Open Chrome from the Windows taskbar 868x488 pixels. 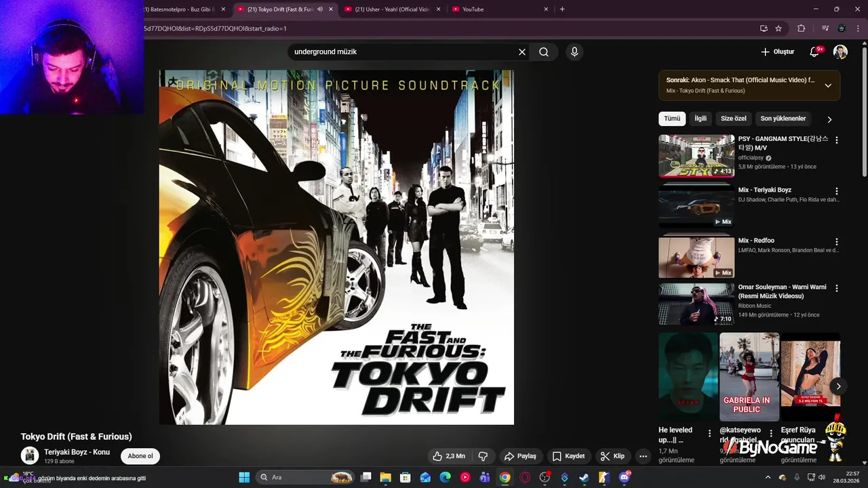click(x=505, y=477)
